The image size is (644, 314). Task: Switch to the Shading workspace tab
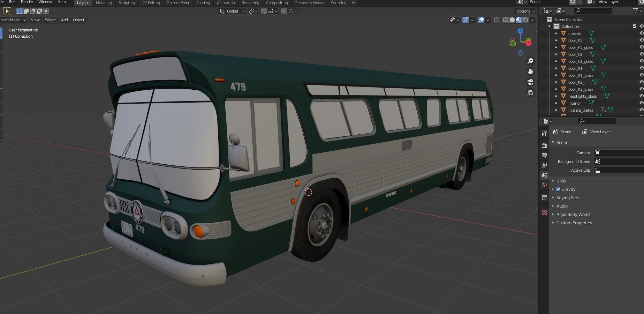coord(203,3)
